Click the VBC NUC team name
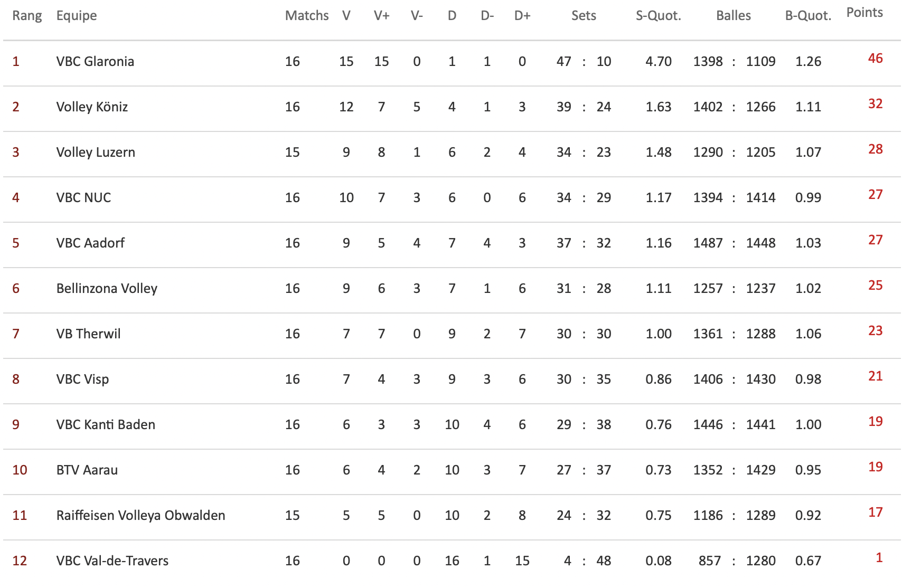Viewport: 902px width, 588px height. click(x=83, y=197)
